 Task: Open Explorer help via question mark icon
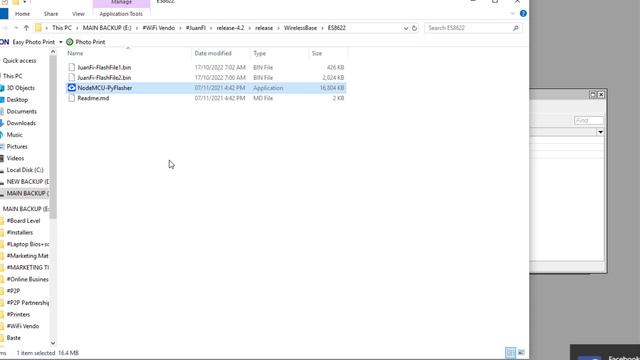[523, 13]
